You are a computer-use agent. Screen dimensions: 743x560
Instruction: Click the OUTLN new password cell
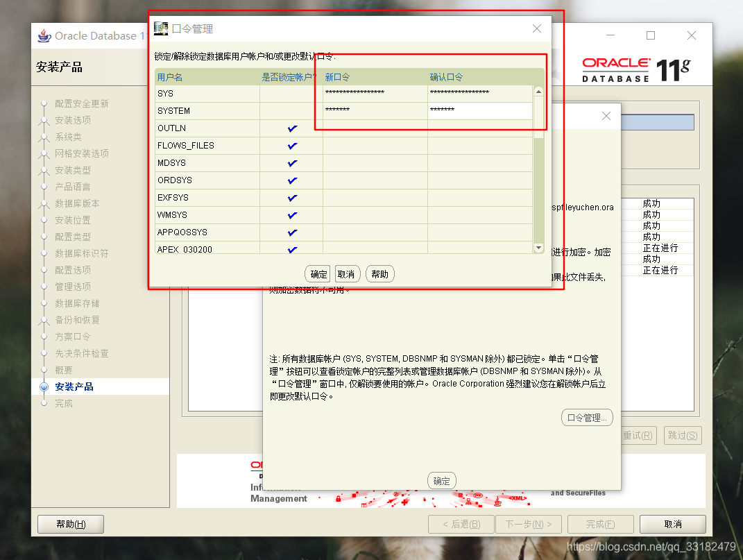tap(375, 128)
